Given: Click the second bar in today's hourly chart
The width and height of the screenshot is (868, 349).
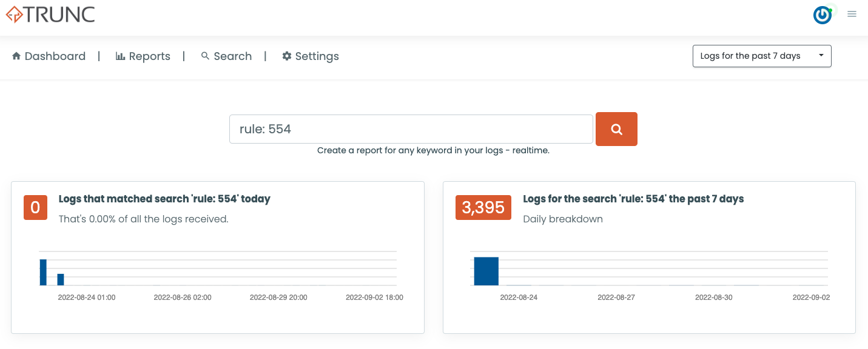Looking at the screenshot, I should pos(61,279).
